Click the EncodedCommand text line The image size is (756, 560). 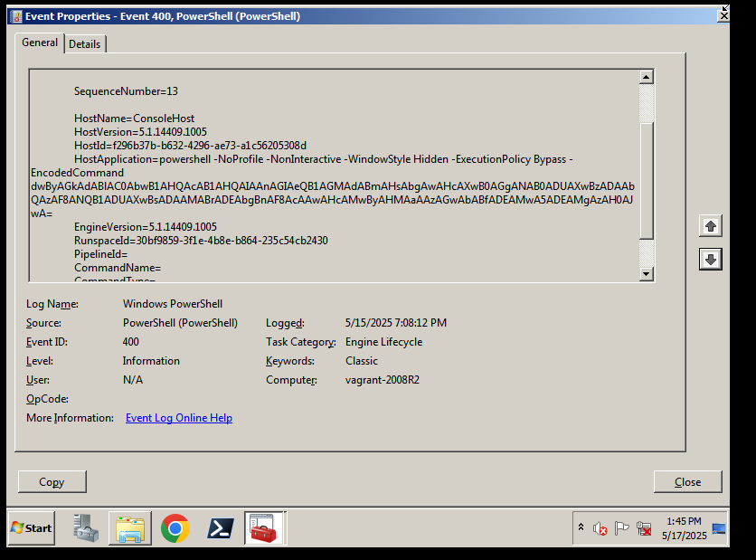(x=77, y=173)
